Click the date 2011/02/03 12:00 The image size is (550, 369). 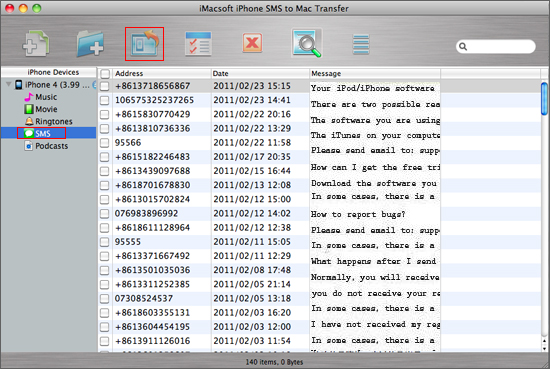pyautogui.click(x=252, y=327)
